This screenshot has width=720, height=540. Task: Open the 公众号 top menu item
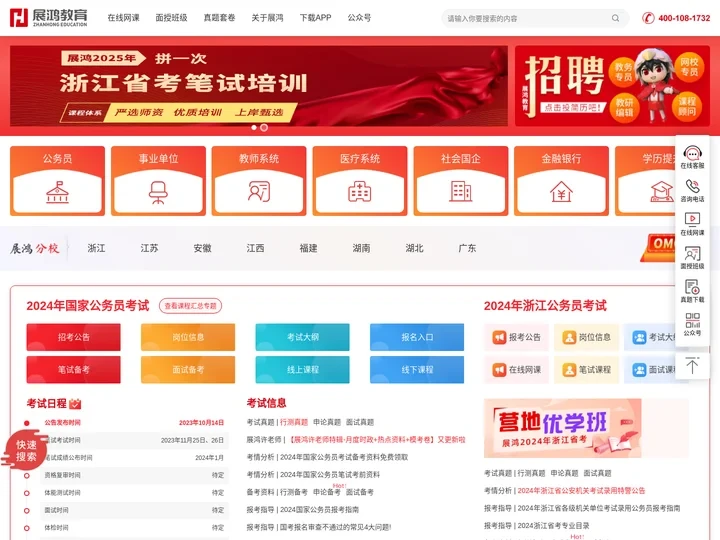click(359, 18)
